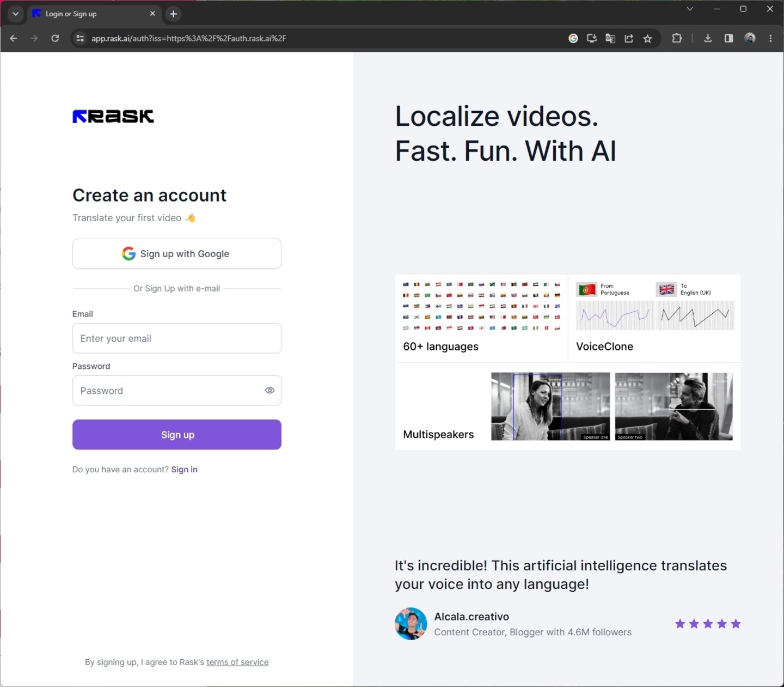Toggle the browser side panel
The width and height of the screenshot is (784, 687).
point(728,38)
